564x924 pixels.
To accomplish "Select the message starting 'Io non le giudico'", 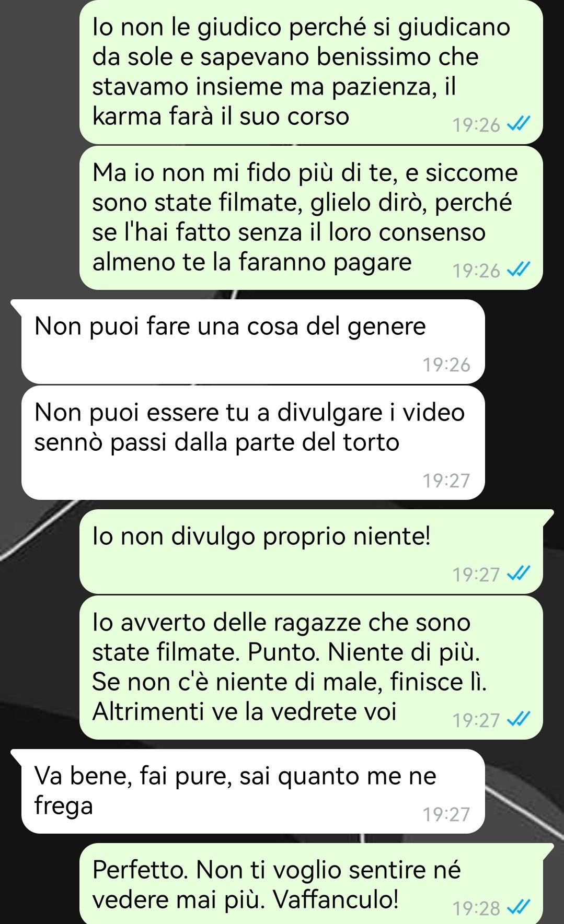I will (x=312, y=72).
